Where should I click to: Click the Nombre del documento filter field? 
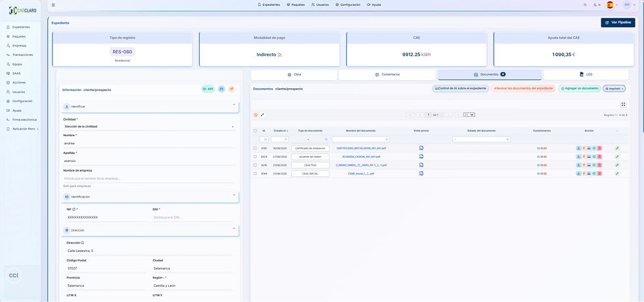coord(361,139)
